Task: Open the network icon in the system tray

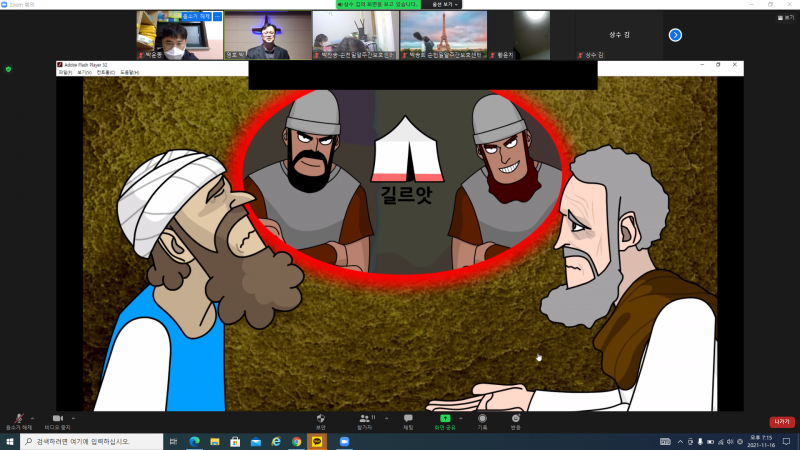Action: [720, 442]
